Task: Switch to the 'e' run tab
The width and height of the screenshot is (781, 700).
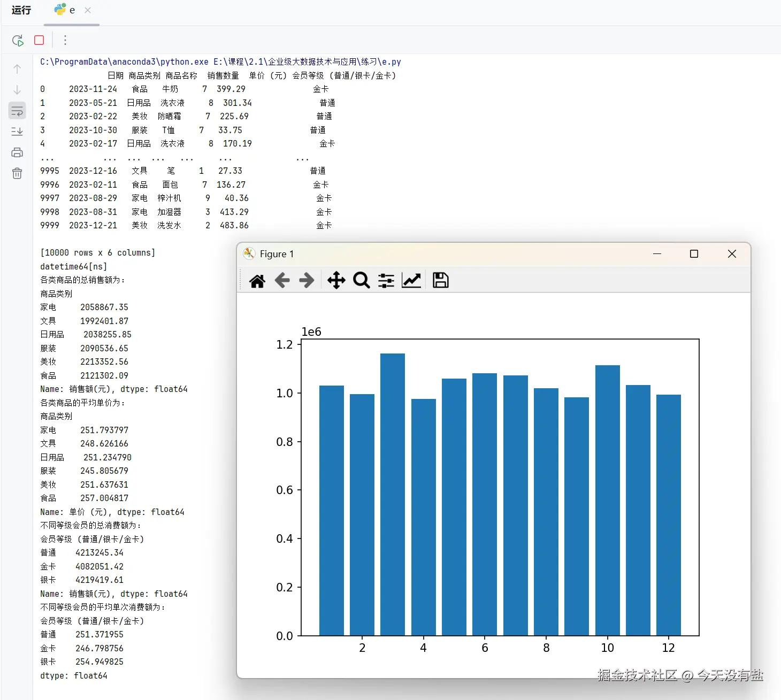Action: coord(66,10)
